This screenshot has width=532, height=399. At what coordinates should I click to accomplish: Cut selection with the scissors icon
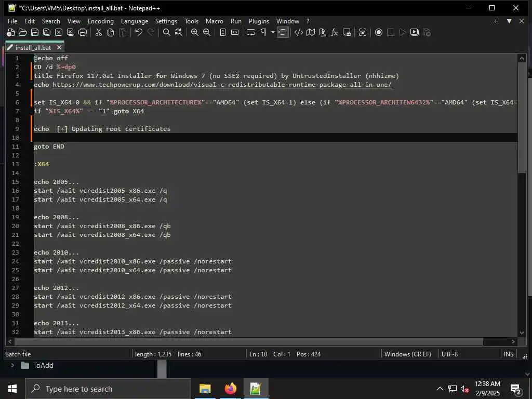(99, 32)
